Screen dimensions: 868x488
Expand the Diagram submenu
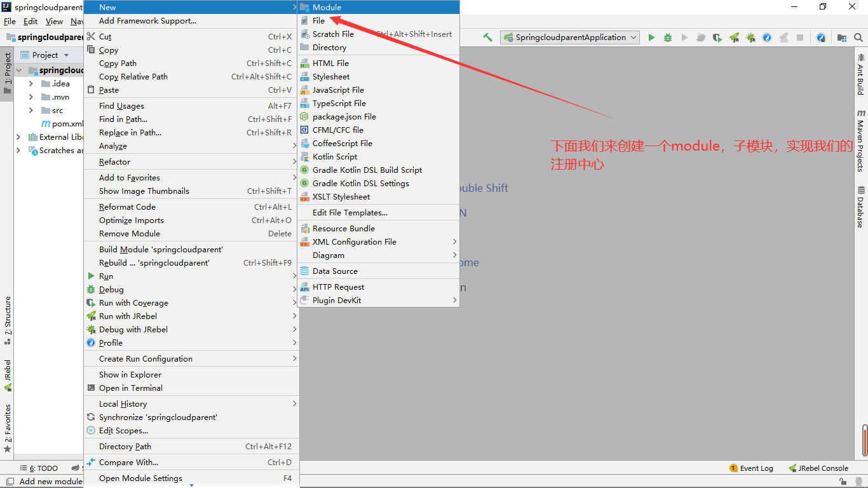click(x=378, y=255)
